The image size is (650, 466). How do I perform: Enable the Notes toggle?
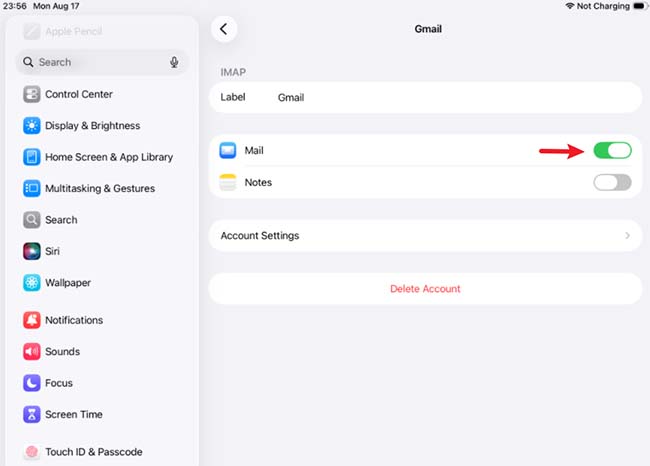point(612,182)
